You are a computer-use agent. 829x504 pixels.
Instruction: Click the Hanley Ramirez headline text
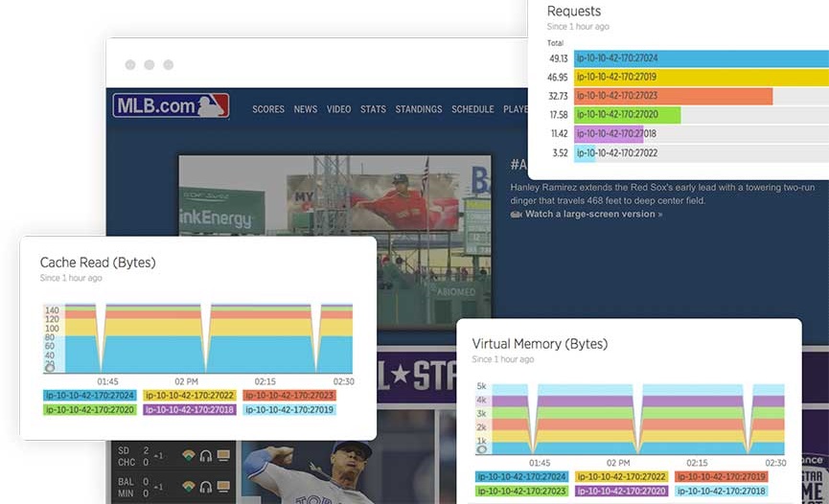point(662,195)
